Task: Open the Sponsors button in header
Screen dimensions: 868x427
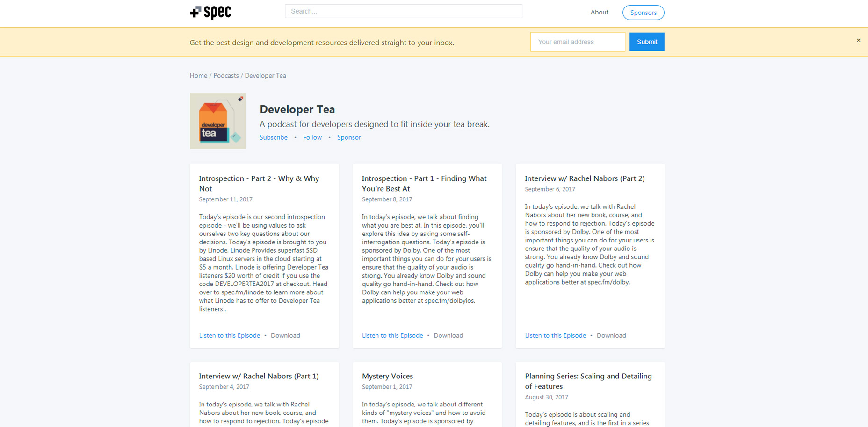Action: pos(643,13)
